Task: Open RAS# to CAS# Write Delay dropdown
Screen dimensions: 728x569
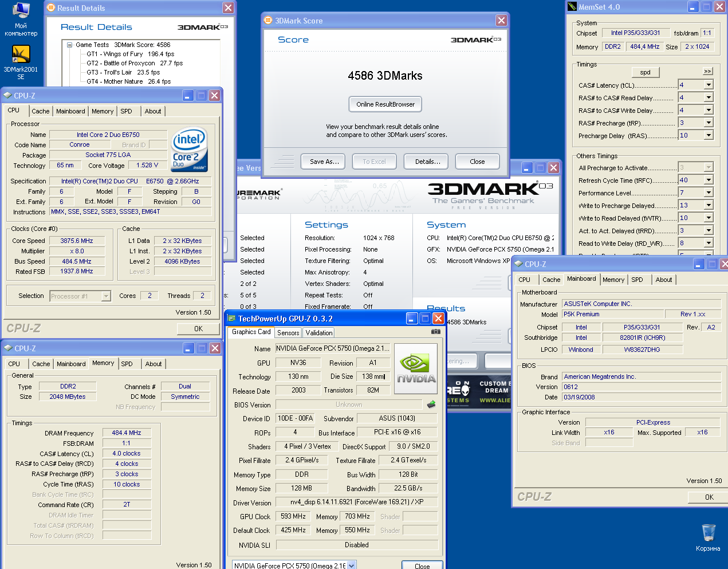Action: [709, 110]
